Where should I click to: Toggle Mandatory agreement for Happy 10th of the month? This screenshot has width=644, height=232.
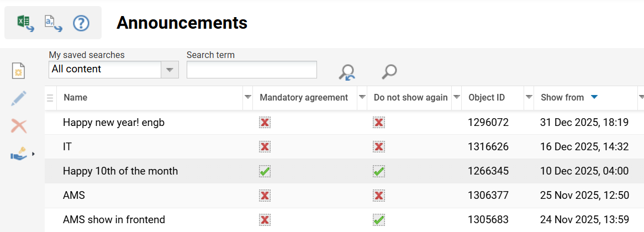[265, 171]
